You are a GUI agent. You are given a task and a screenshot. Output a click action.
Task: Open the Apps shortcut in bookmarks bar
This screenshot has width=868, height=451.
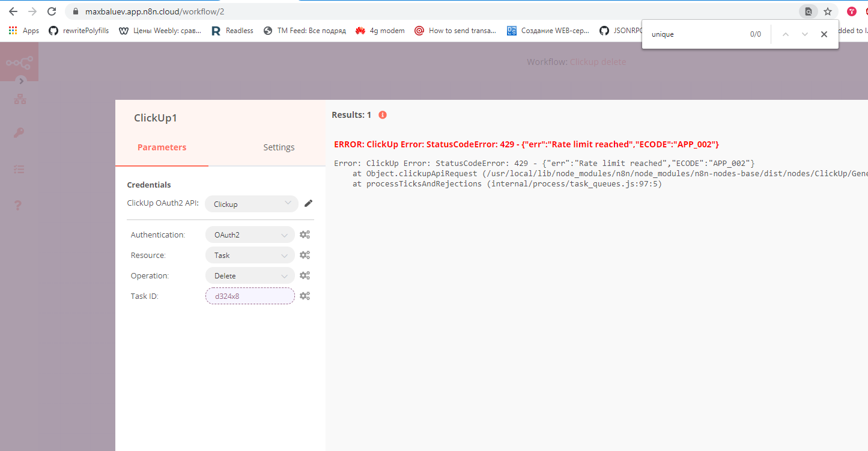[24, 31]
